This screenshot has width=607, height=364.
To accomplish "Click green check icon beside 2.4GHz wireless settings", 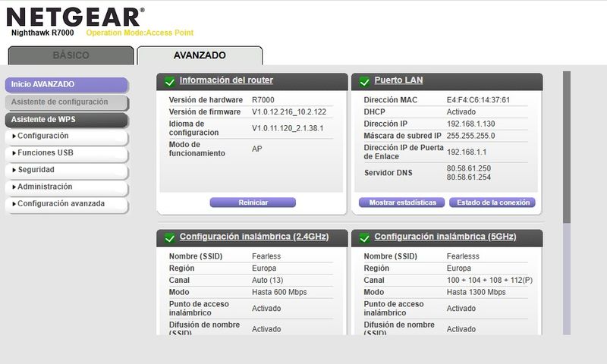I will pyautogui.click(x=169, y=238).
